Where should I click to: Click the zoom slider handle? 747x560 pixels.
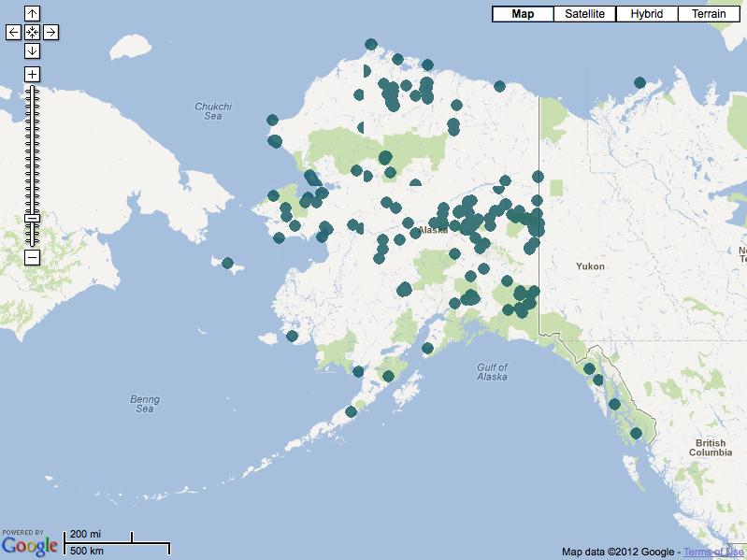click(32, 218)
